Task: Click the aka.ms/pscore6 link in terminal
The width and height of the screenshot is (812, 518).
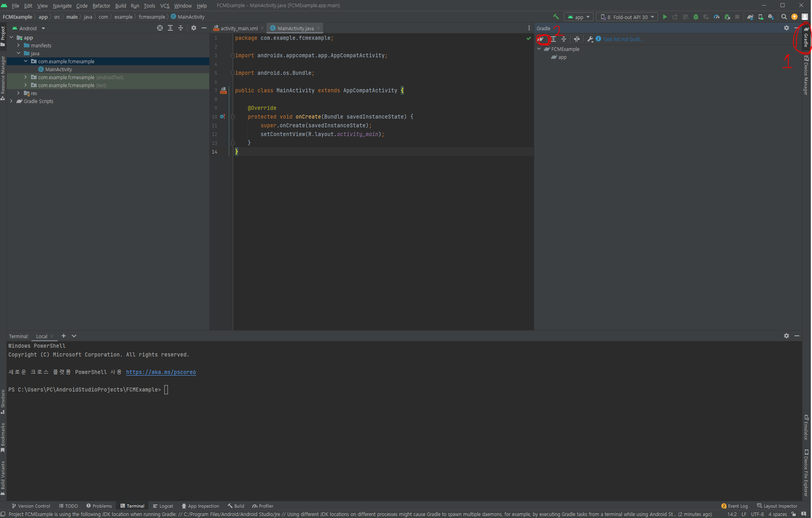Action: [x=161, y=372]
